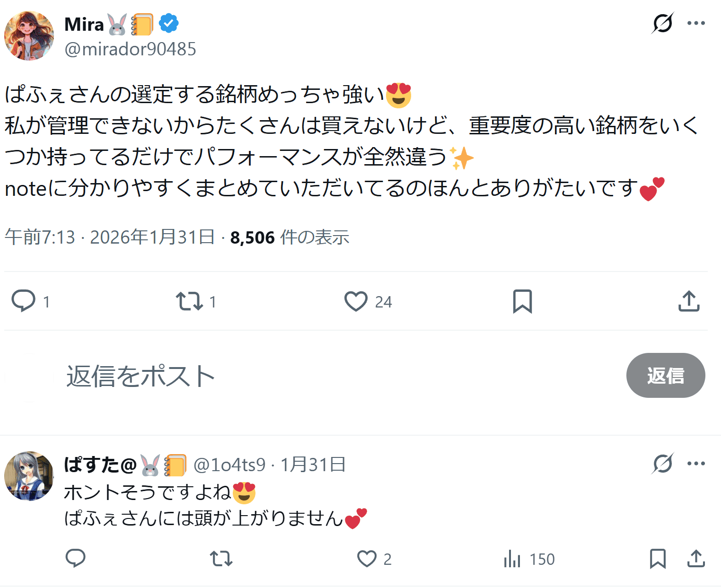This screenshot has width=721, height=588.
Task: Open more options on ぱすた's reply
Action: (696, 464)
